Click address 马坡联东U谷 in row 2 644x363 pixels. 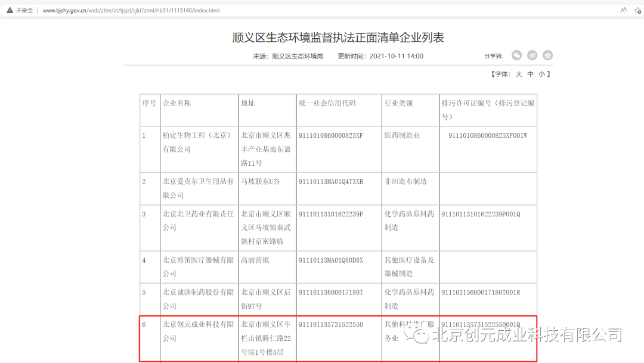(259, 181)
